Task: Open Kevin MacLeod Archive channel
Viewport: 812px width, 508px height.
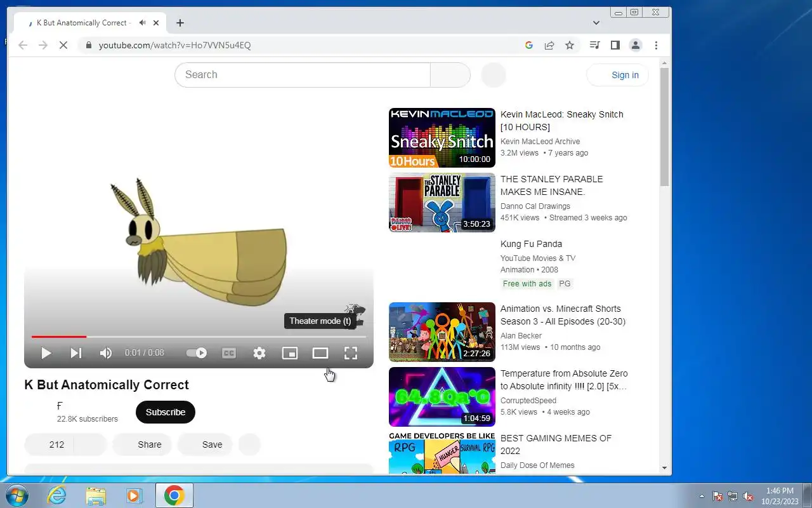Action: point(540,142)
